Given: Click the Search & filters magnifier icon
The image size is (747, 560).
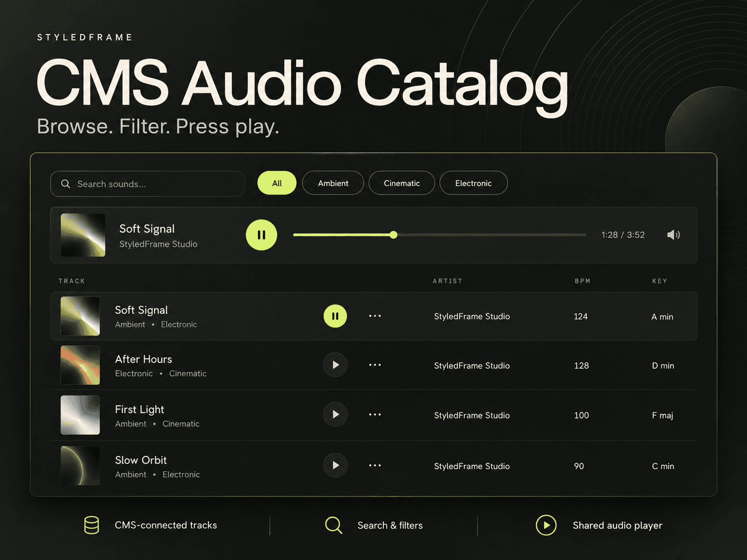Looking at the screenshot, I should (x=334, y=525).
